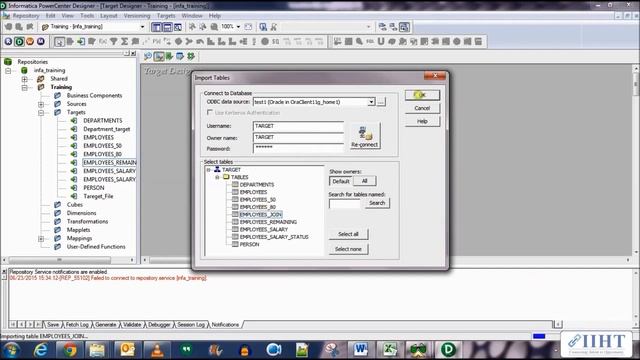Toggle the Navigator window view button

click(x=156, y=27)
